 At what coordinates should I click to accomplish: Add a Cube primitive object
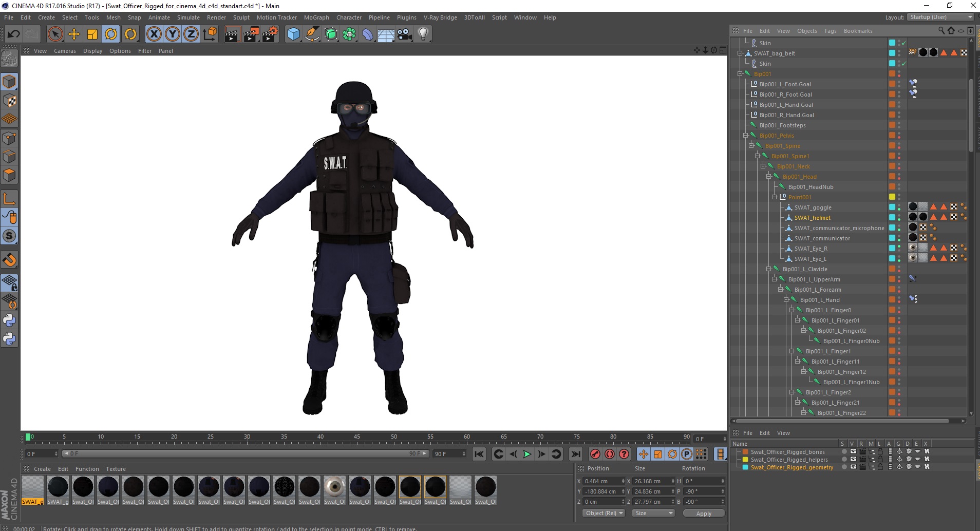(x=293, y=34)
